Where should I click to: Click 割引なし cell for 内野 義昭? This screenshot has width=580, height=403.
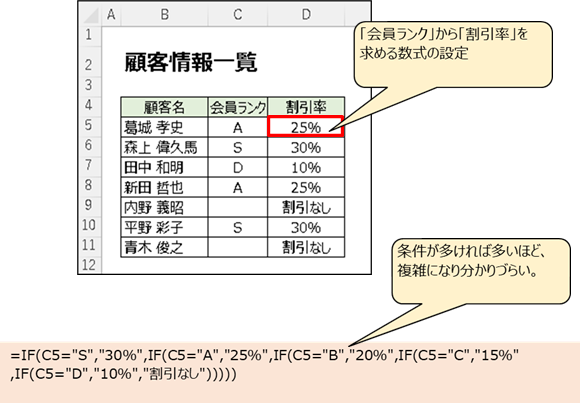306,207
